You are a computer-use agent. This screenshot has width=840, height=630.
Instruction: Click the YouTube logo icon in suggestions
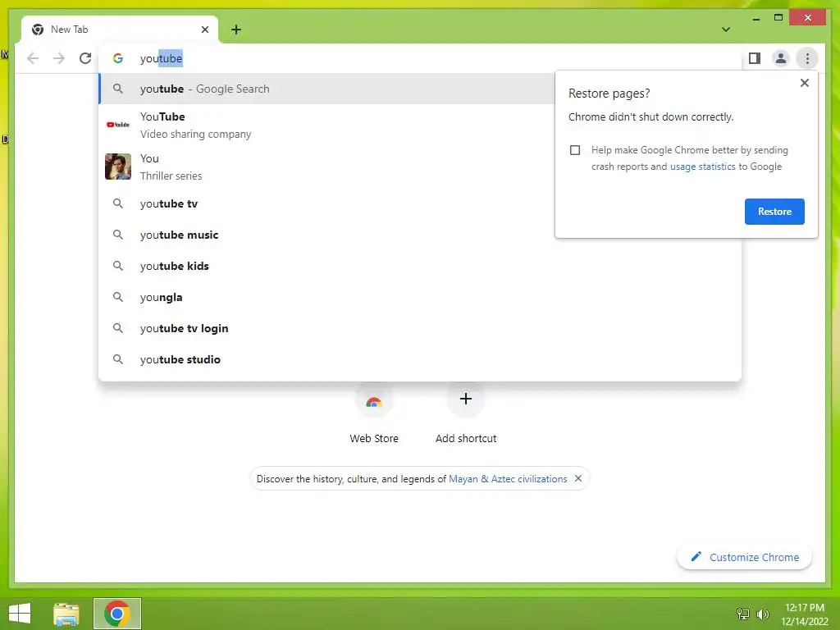tap(118, 125)
